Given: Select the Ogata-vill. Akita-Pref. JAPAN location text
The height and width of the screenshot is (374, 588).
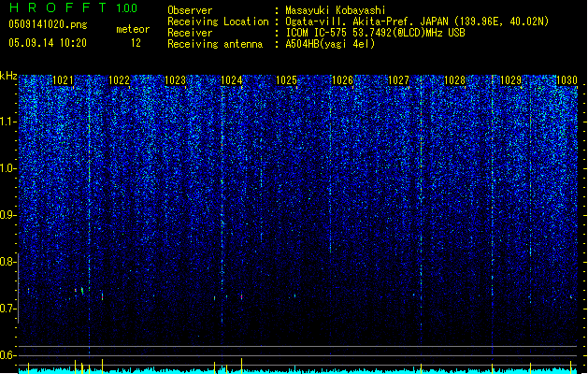Looking at the screenshot, I should point(417,22).
